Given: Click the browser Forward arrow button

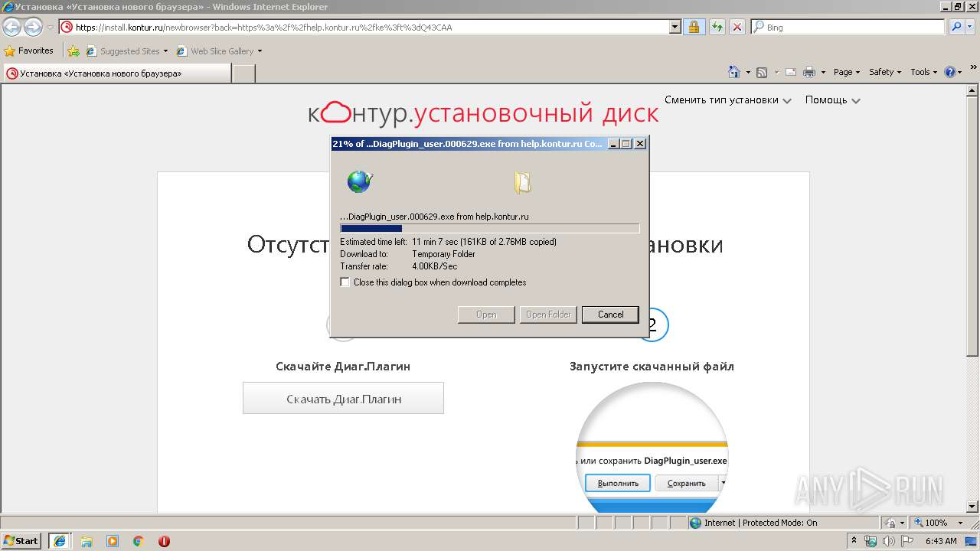Looking at the screenshot, I should tap(33, 28).
